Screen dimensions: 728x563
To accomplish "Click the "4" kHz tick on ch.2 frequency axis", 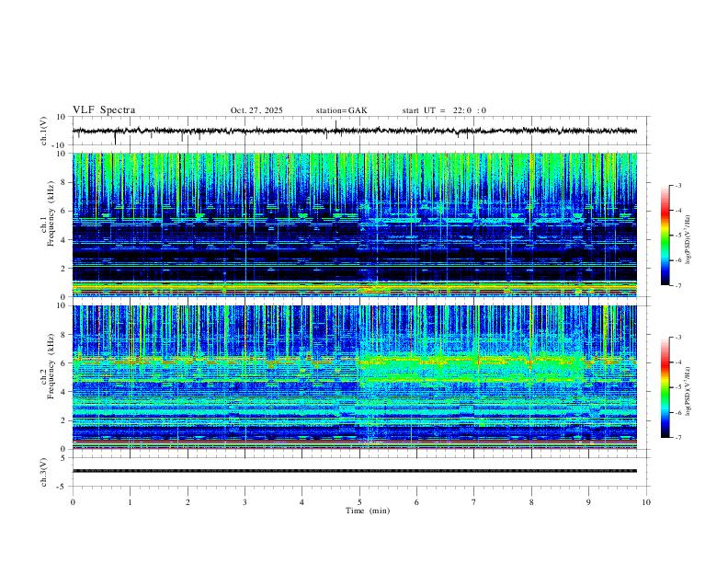I will coord(63,392).
